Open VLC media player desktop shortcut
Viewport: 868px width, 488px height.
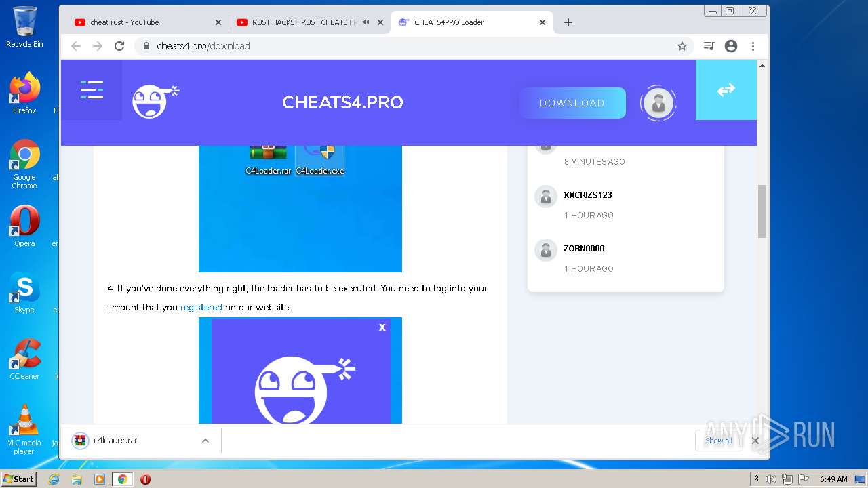point(24,430)
